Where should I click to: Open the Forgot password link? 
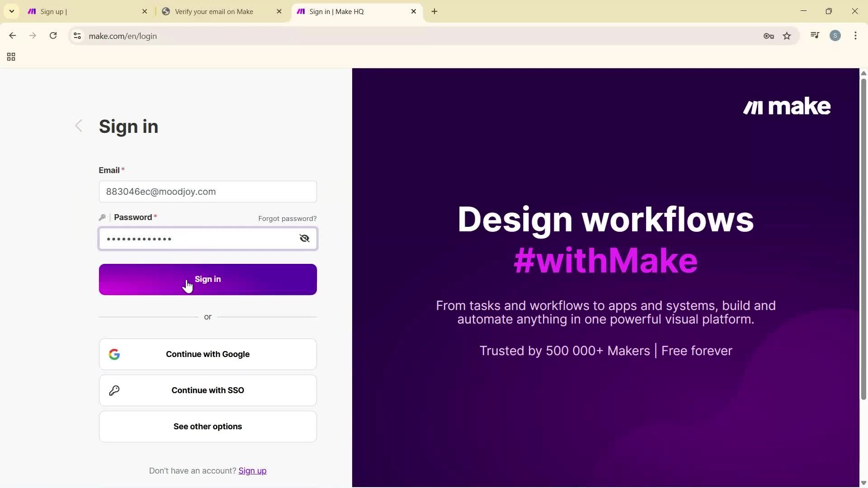tap(287, 218)
